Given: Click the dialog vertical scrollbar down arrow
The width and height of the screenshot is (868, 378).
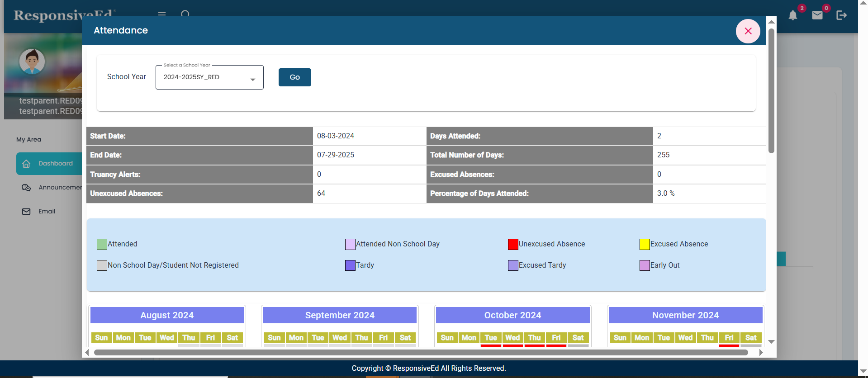Looking at the screenshot, I should point(772,342).
